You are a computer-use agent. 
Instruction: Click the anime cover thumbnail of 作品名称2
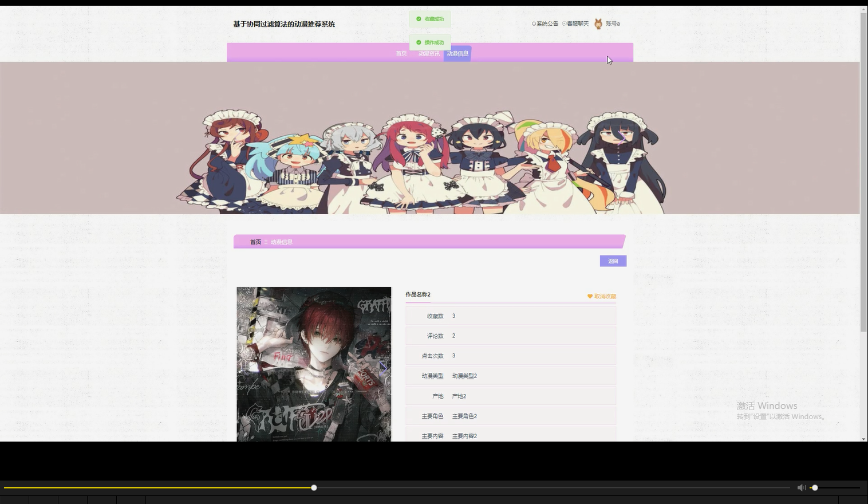(x=314, y=364)
